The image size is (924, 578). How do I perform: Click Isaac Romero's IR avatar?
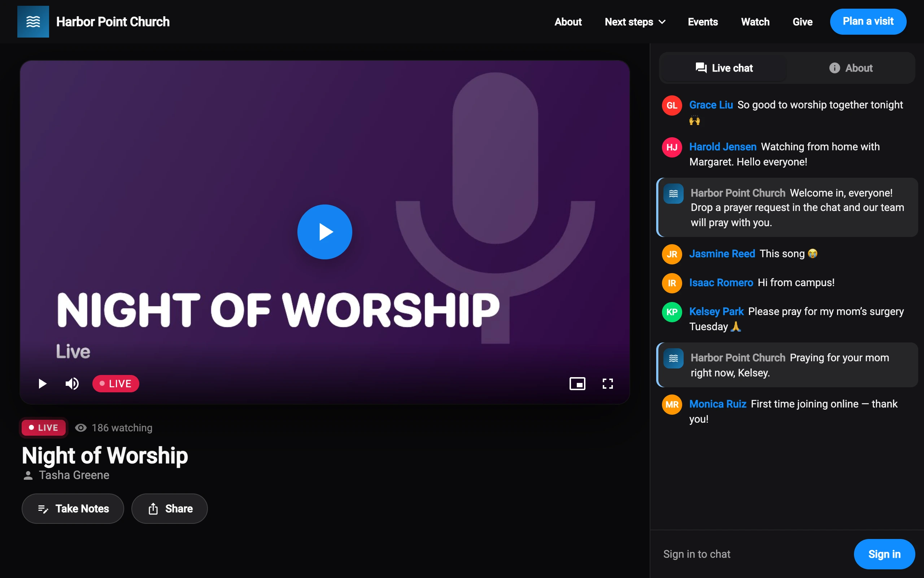[x=672, y=283]
